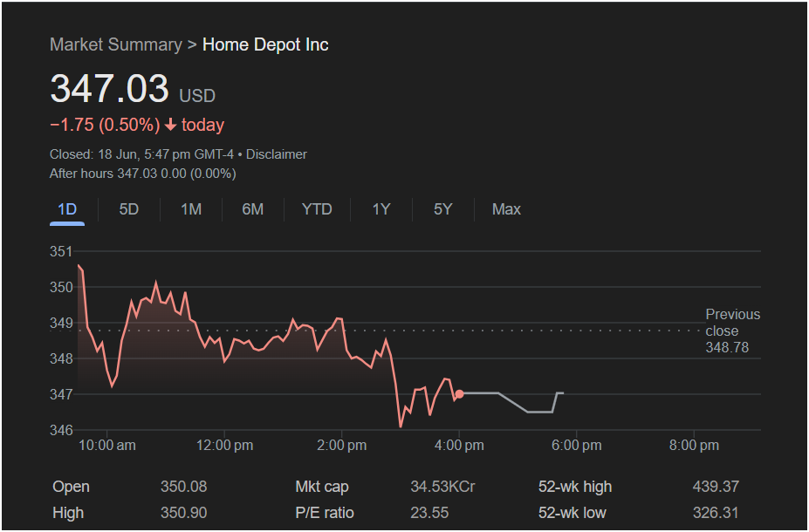This screenshot has height=532, width=809.
Task: Click the 2:00 pm axis label
Action: pyautogui.click(x=341, y=446)
